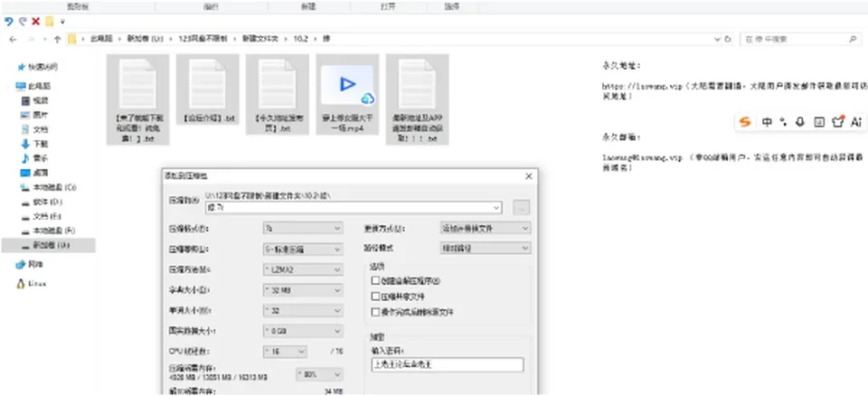Click the browse "..." button beside archive name
The height and width of the screenshot is (396, 868).
[x=522, y=208]
